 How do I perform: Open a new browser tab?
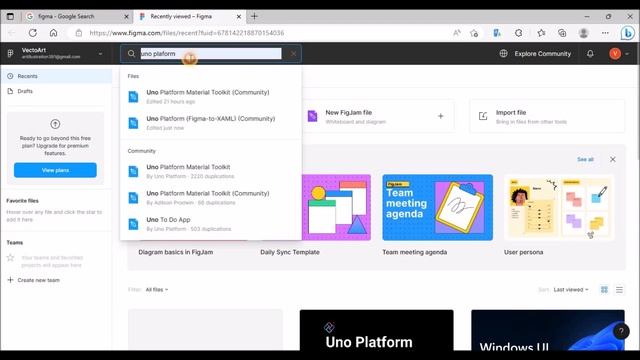click(254, 16)
